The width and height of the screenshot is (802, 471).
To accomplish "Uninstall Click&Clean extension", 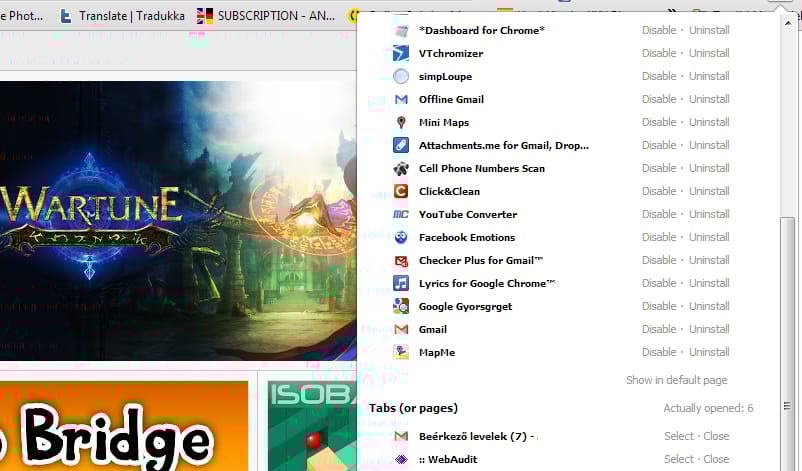I will 709,191.
